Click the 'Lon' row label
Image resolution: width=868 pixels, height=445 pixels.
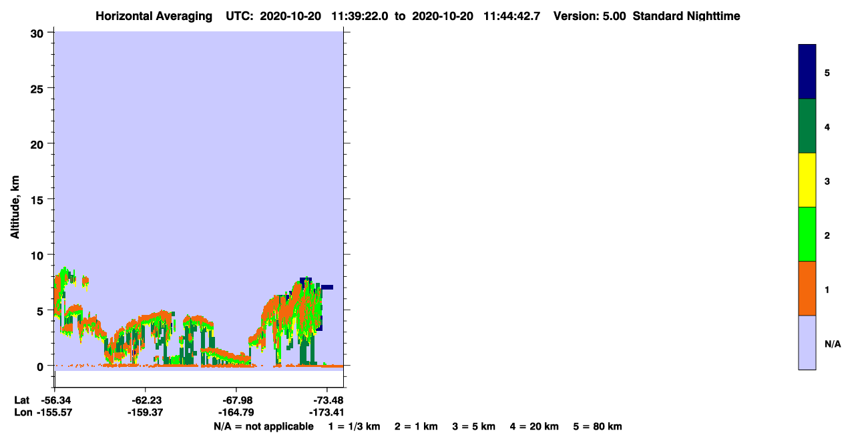[x=22, y=412]
